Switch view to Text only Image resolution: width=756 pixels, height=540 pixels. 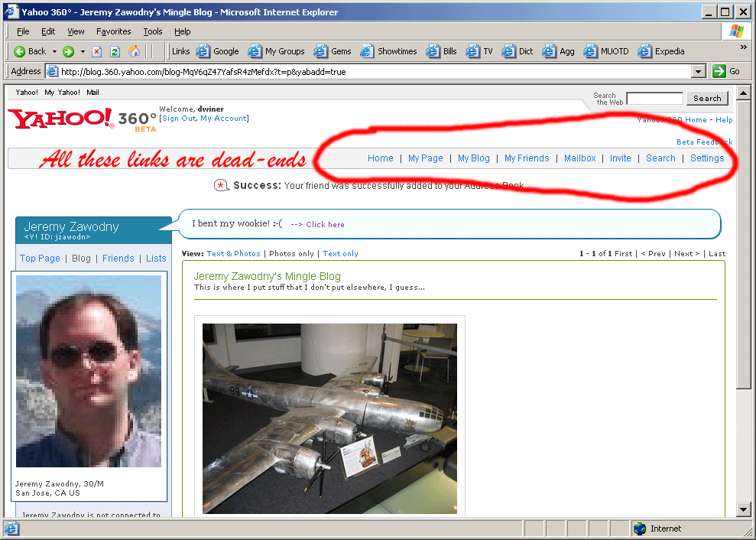tap(340, 254)
